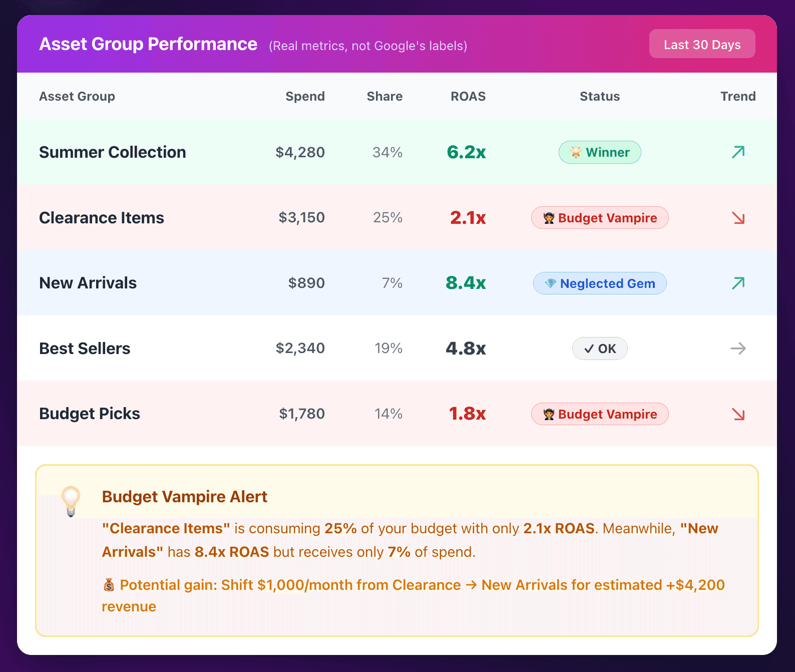Click the Budget Vampire badge for Clearance Items
795x672 pixels.
(600, 218)
